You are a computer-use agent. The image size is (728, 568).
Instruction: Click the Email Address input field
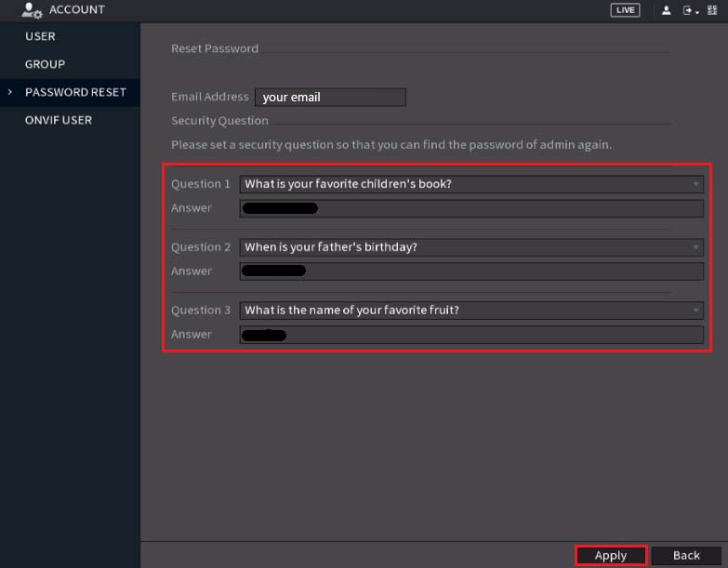pyautogui.click(x=330, y=97)
